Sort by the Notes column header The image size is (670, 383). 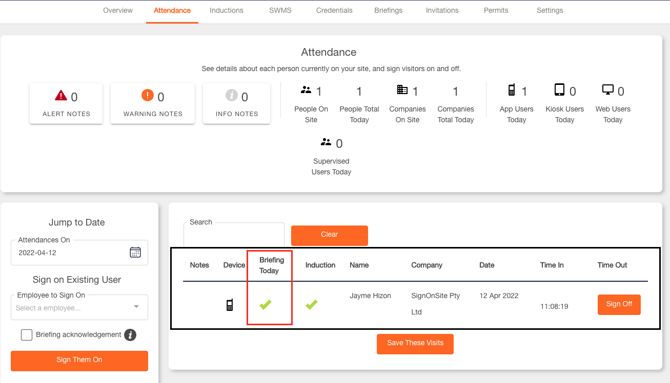click(x=199, y=265)
